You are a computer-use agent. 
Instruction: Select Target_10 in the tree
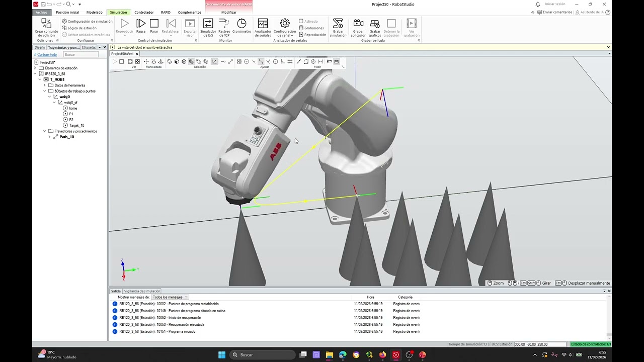coord(76,125)
